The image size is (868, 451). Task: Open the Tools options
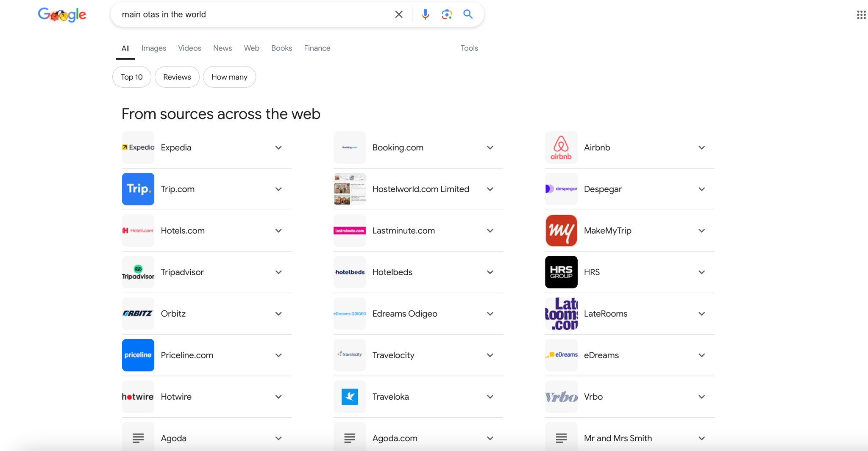469,48
